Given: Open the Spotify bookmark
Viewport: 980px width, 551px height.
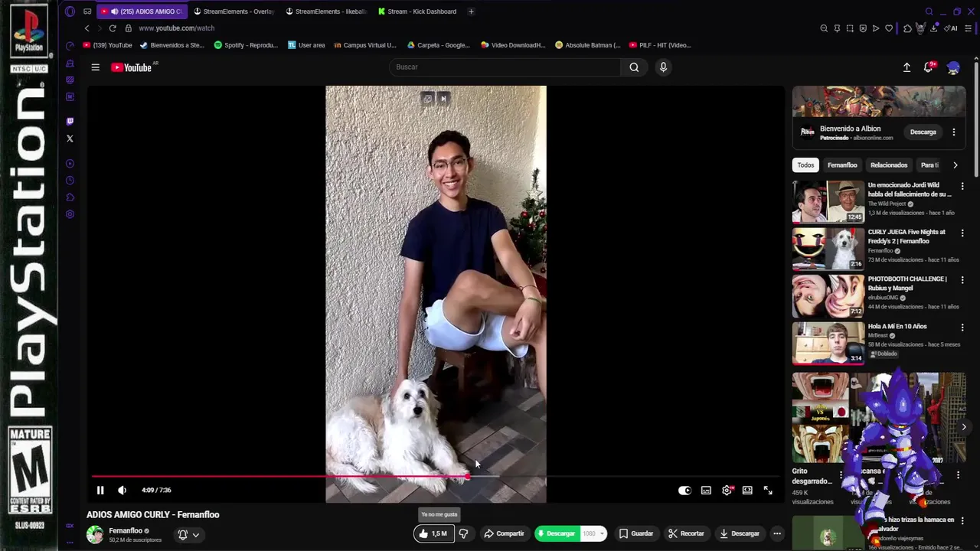Looking at the screenshot, I should coord(246,45).
